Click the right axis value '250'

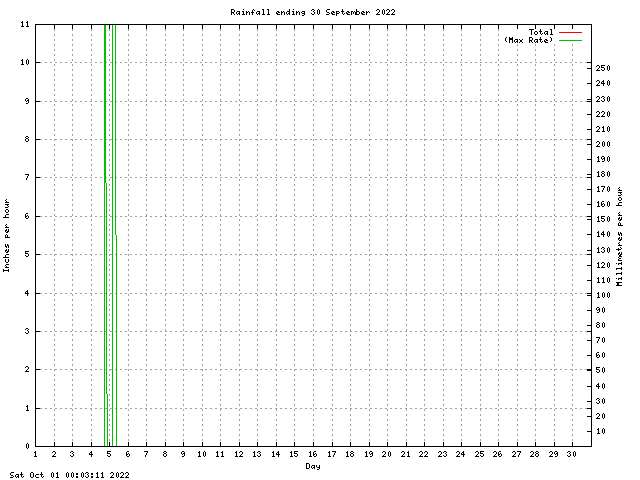click(x=603, y=68)
